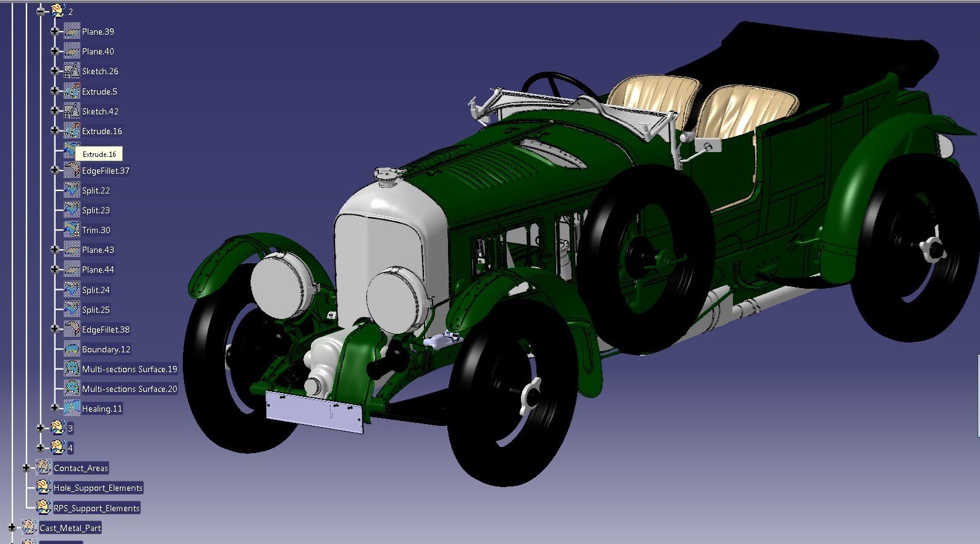Select the 'Sketch.26' label
The image size is (980, 544).
tap(100, 71)
